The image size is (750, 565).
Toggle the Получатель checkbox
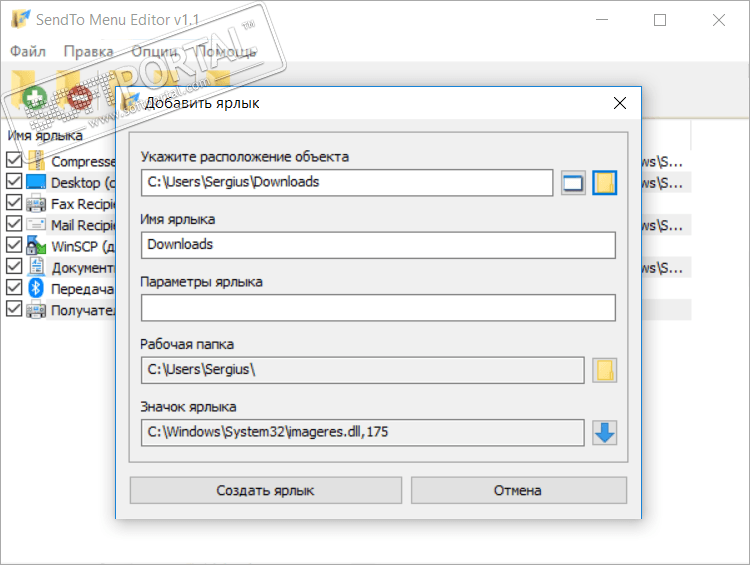pos(14,309)
